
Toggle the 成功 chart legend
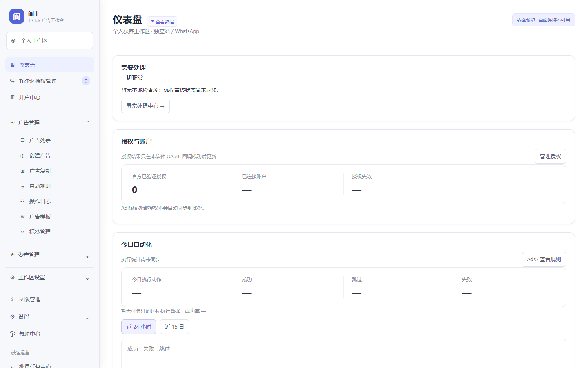click(x=133, y=349)
